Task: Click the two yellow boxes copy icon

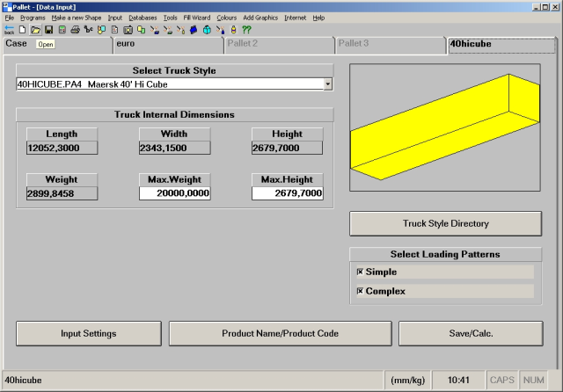Action: (141, 30)
